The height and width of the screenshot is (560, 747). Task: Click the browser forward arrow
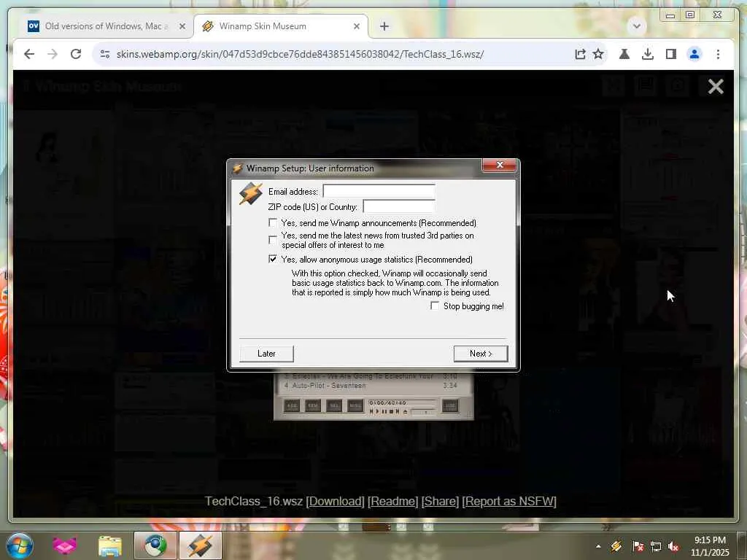(53, 54)
